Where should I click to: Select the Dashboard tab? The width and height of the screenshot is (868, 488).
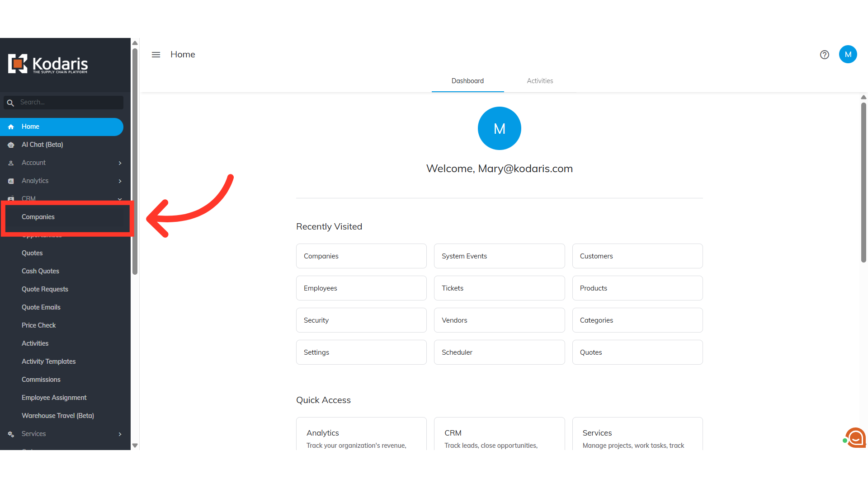pyautogui.click(x=467, y=81)
